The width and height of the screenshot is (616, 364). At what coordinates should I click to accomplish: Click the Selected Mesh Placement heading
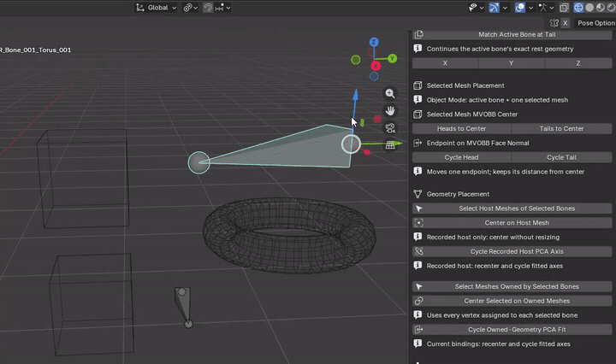(x=465, y=85)
